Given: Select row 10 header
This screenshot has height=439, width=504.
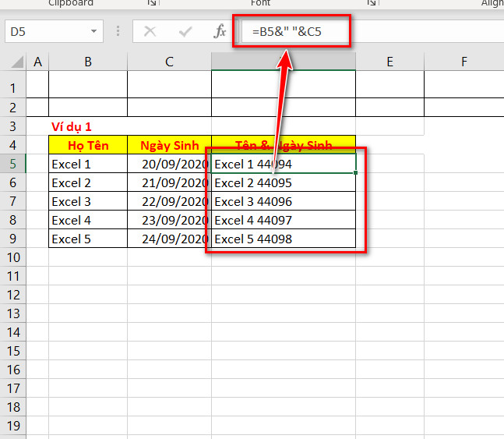Looking at the screenshot, I should point(13,257).
